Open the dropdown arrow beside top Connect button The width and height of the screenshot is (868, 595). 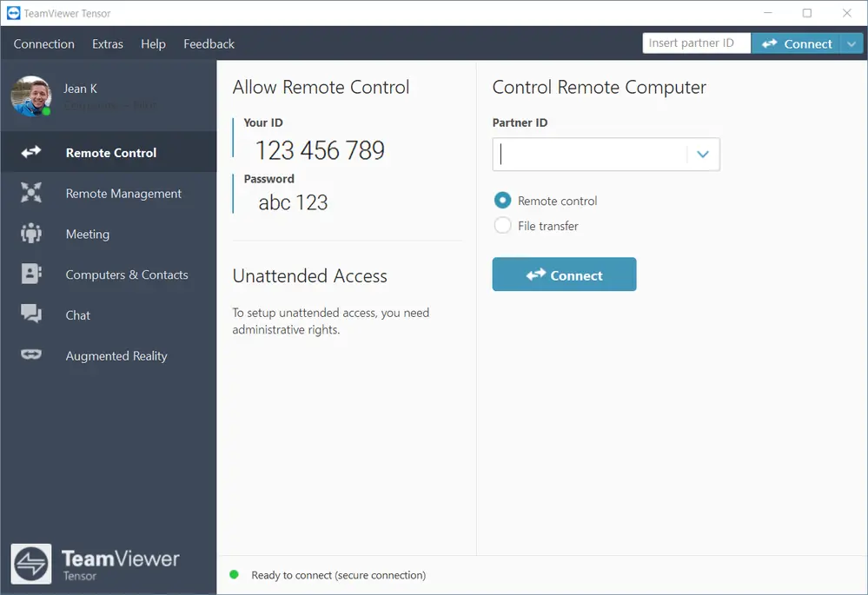(851, 43)
